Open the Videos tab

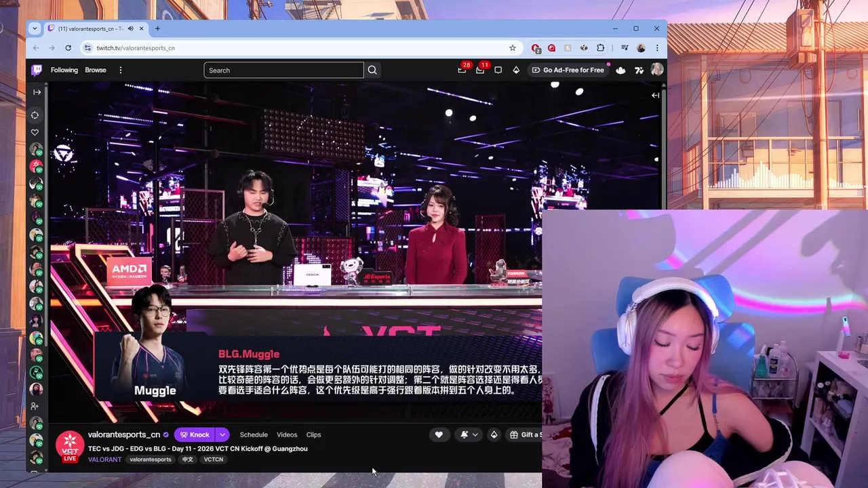287,434
